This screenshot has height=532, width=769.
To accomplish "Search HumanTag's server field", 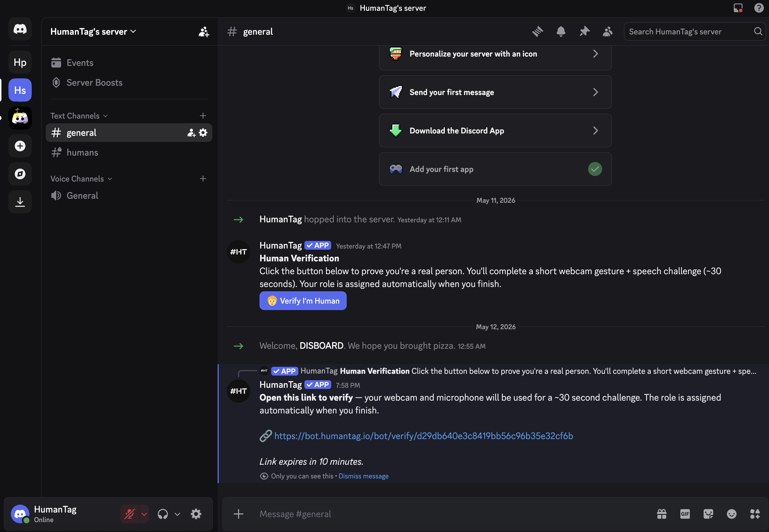I will (694, 32).
